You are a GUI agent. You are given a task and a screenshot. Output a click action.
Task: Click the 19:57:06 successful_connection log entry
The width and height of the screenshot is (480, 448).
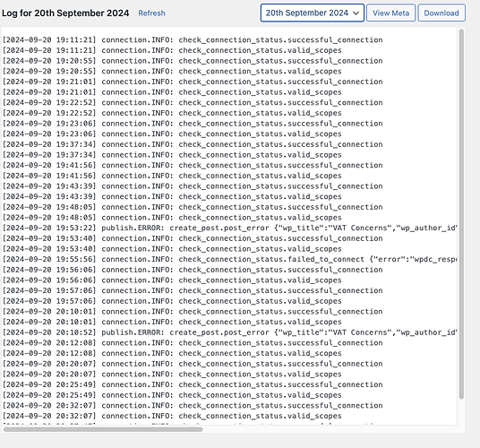point(193,290)
